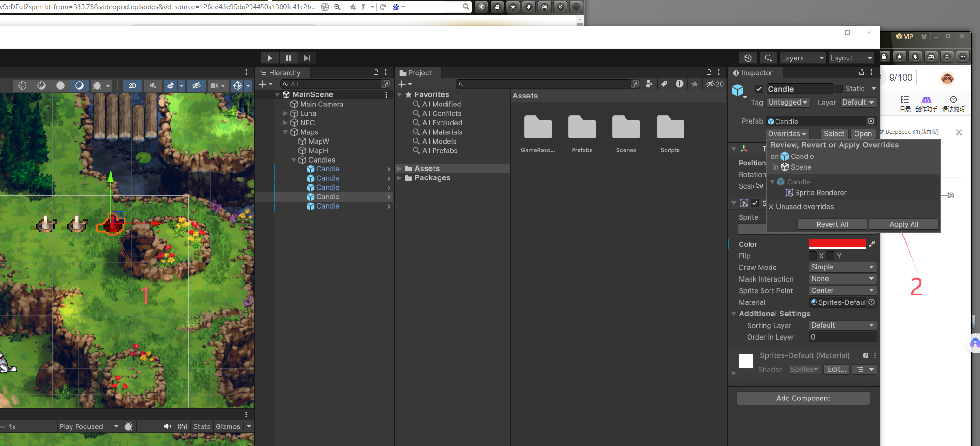Screen dimensions: 980x446
Task: Open the Scenes folder in Assets
Action: point(626,133)
